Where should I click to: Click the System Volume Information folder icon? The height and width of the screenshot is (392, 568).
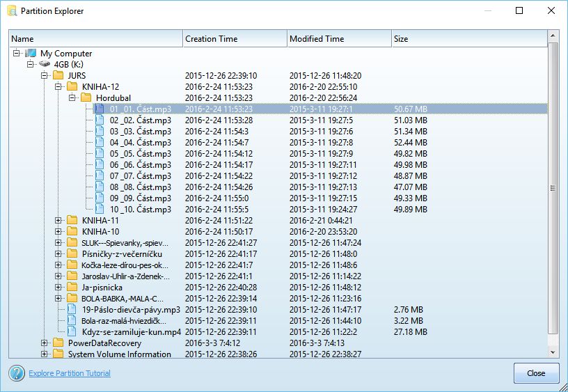click(58, 354)
